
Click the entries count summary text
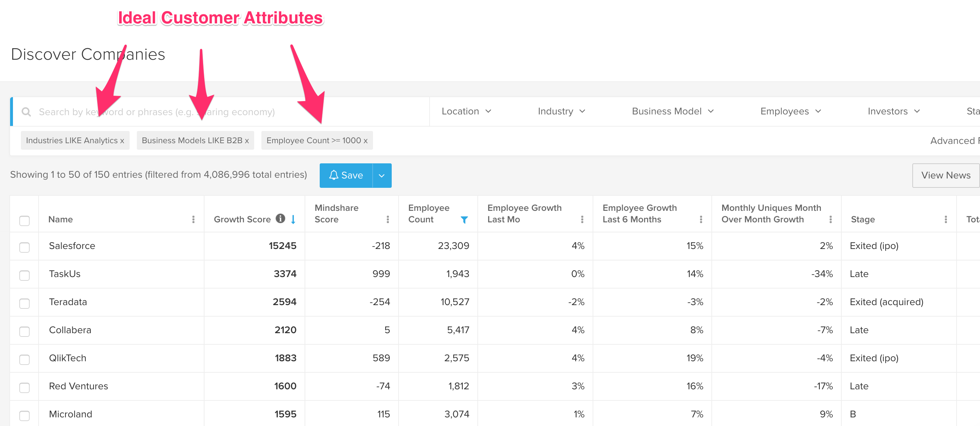[158, 175]
